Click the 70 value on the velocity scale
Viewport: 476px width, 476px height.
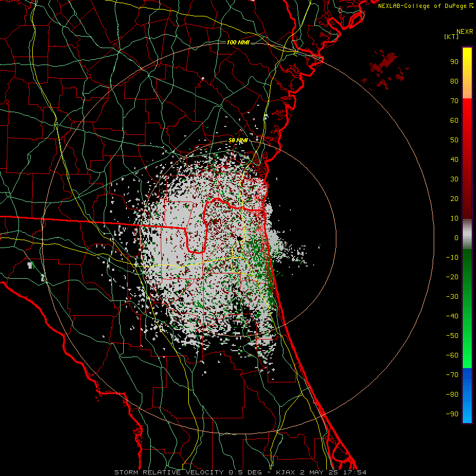pyautogui.click(x=454, y=101)
